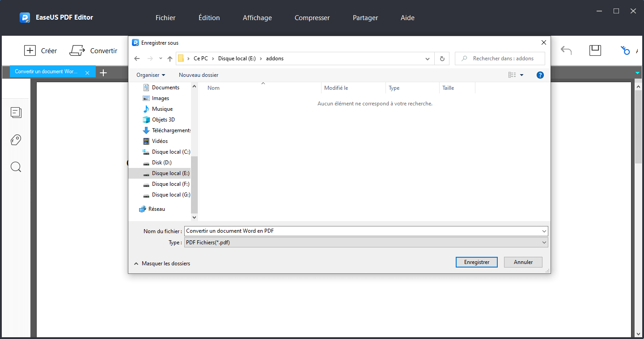Open the Compresser menu
The image size is (644, 339).
pyautogui.click(x=312, y=18)
